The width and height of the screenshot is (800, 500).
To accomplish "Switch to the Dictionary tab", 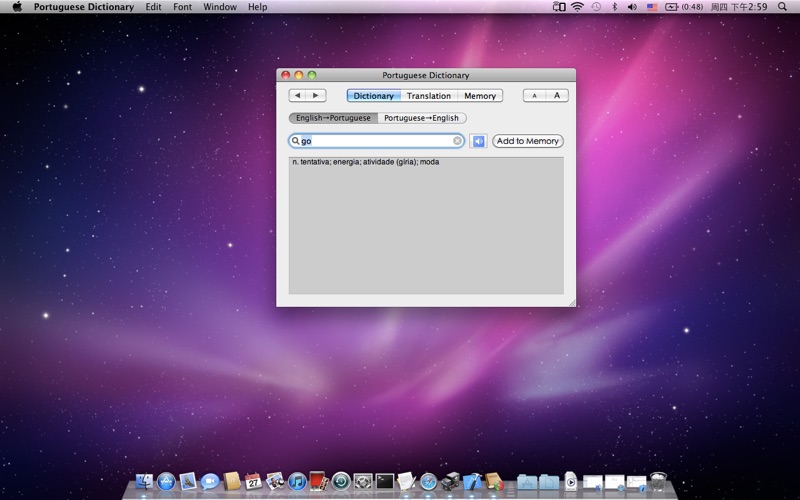I will tap(373, 95).
